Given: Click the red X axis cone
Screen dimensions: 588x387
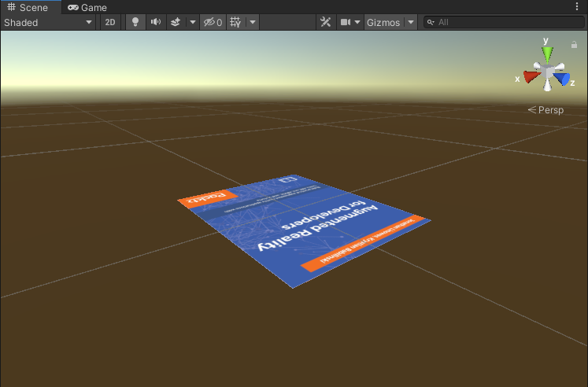Looking at the screenshot, I should pyautogui.click(x=532, y=76).
